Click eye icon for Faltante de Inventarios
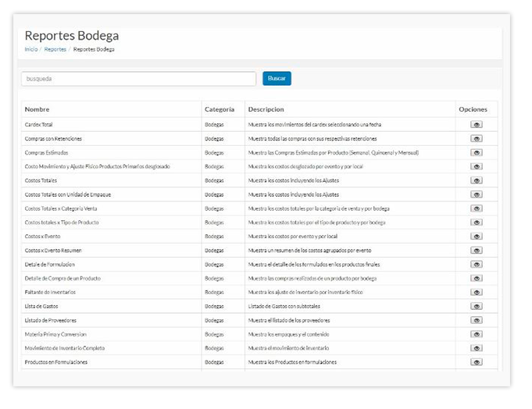 pos(476,292)
